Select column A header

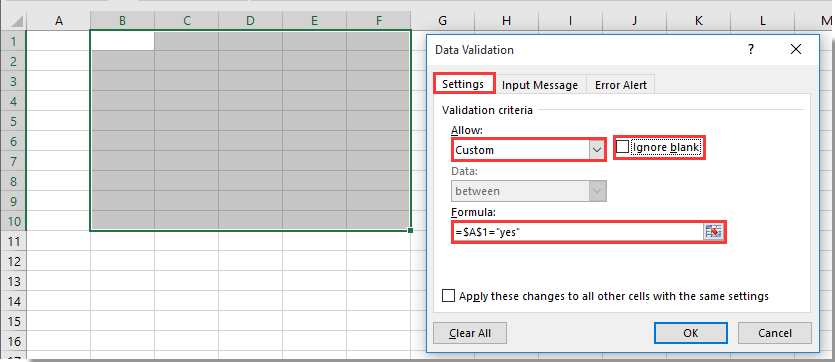click(59, 21)
